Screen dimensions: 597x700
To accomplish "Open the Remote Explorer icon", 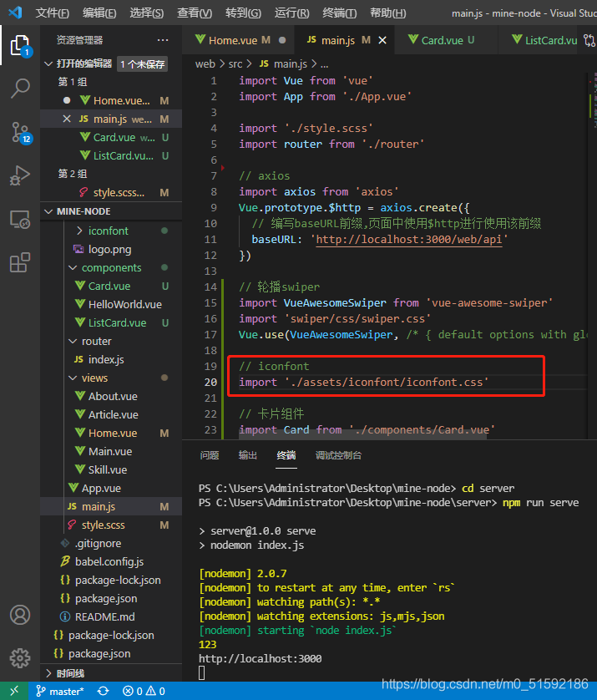I will [x=20, y=219].
